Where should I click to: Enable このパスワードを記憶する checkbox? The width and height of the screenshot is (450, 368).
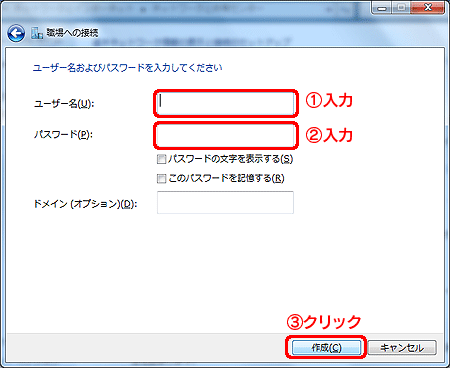pos(161,179)
